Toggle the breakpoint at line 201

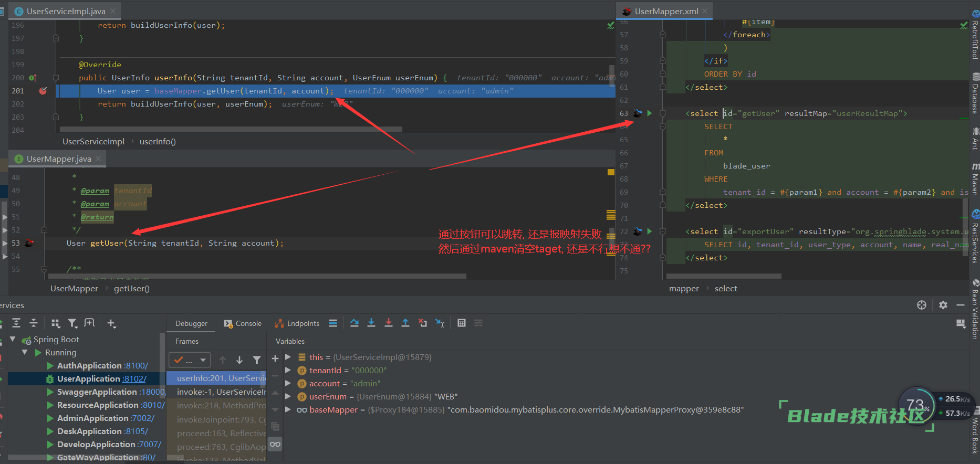click(x=43, y=91)
